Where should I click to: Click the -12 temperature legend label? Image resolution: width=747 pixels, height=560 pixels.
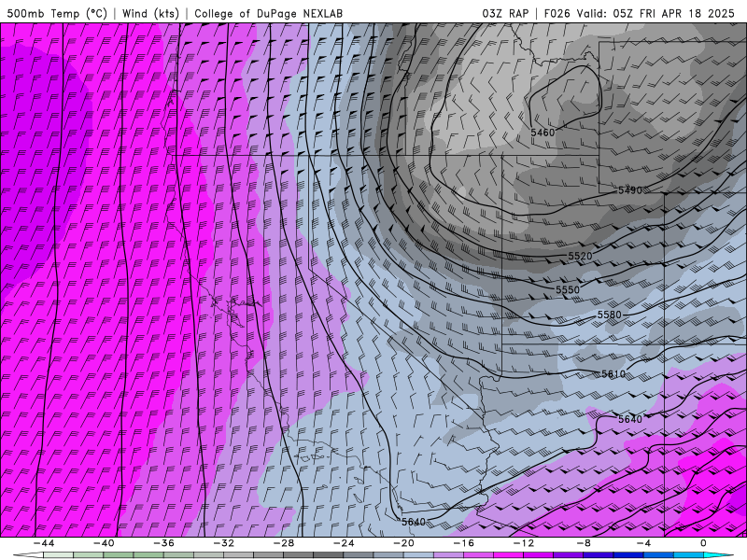(x=524, y=543)
